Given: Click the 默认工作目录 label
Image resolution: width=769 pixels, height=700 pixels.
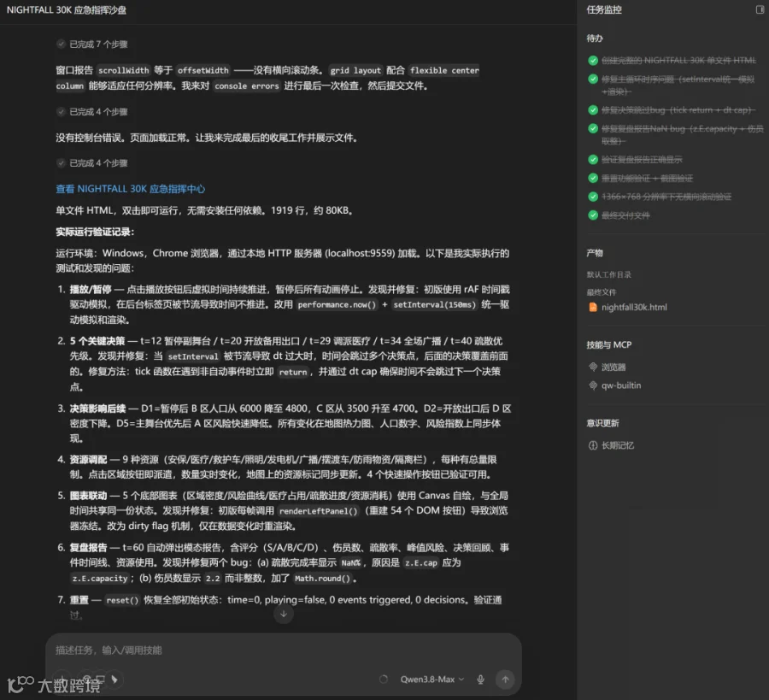Looking at the screenshot, I should pyautogui.click(x=609, y=274).
